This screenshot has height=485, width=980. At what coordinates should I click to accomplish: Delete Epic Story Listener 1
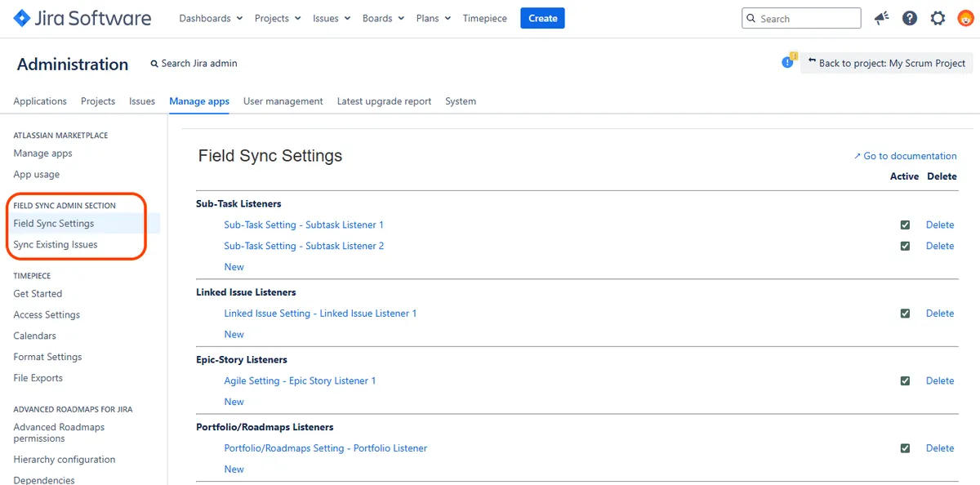[x=940, y=380]
